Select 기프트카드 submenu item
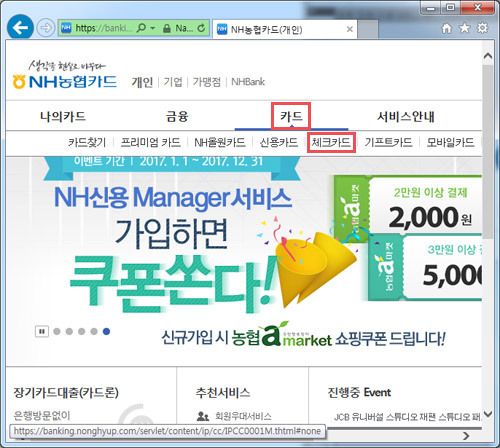Image resolution: width=500 pixels, height=448 pixels. coord(388,143)
